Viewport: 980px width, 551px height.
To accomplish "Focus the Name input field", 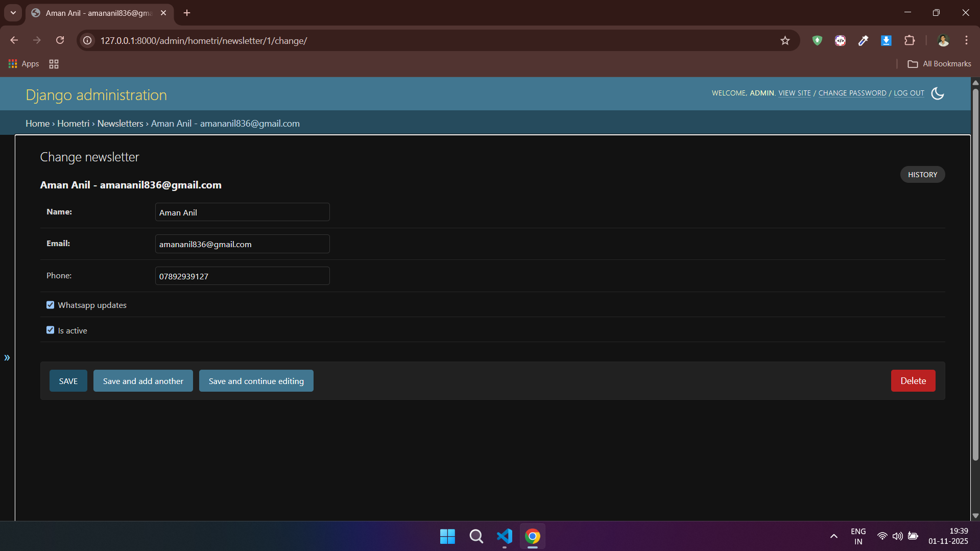I will pos(243,212).
